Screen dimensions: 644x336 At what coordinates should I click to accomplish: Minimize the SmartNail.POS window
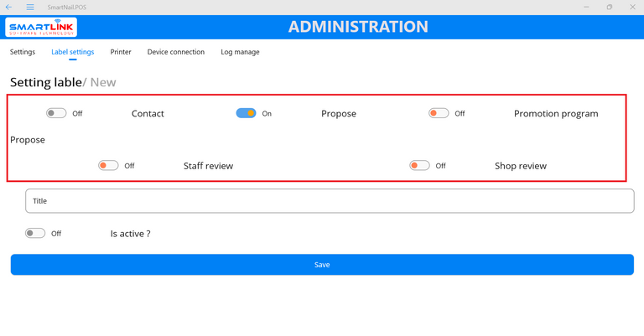[586, 7]
